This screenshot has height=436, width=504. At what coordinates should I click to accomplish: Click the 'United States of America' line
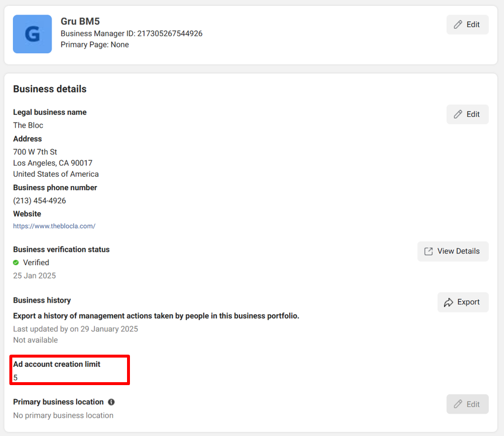pos(56,174)
